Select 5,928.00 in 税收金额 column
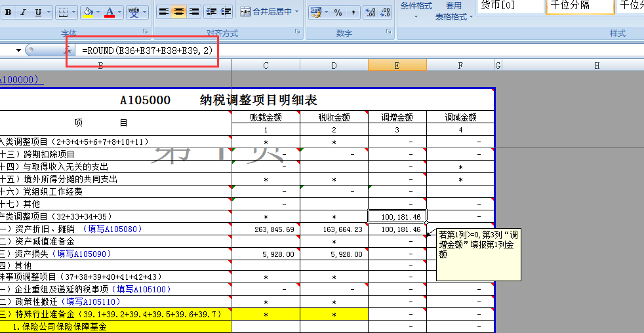 (x=334, y=254)
